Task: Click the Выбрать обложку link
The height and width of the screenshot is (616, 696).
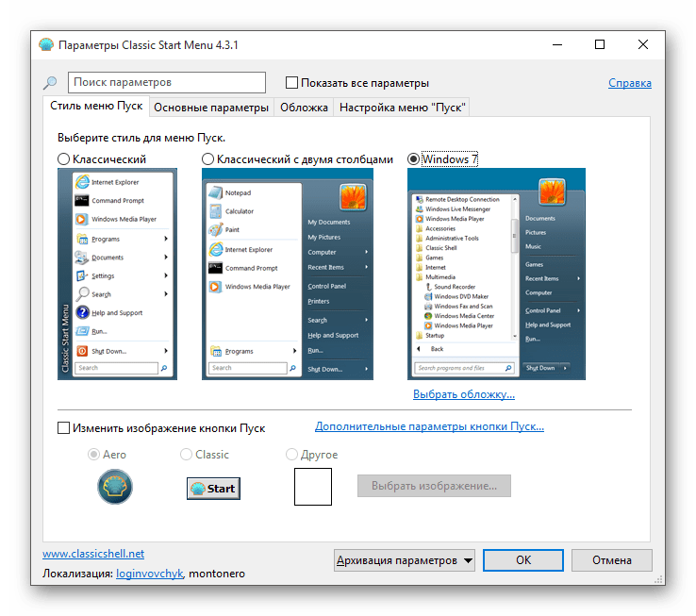Action: point(464,394)
